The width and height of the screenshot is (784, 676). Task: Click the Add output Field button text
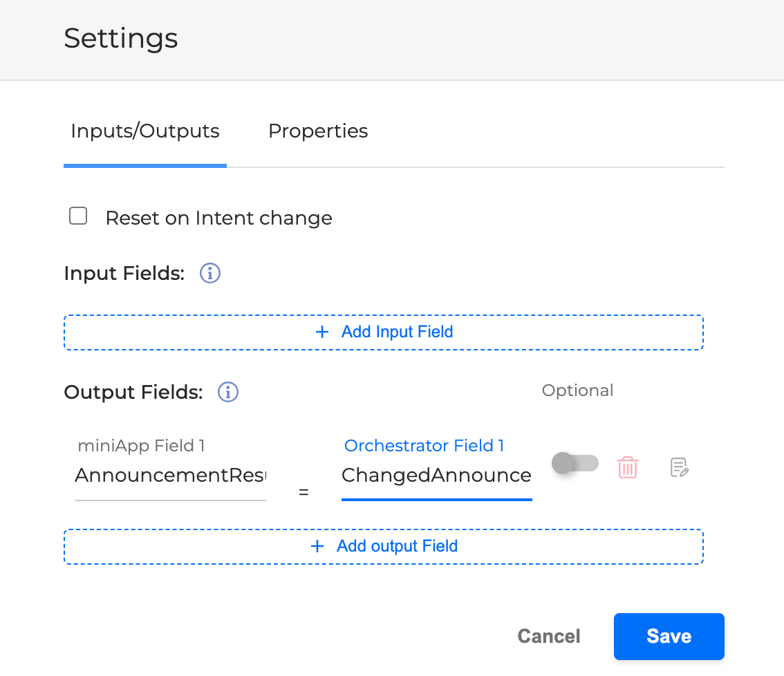(x=397, y=547)
